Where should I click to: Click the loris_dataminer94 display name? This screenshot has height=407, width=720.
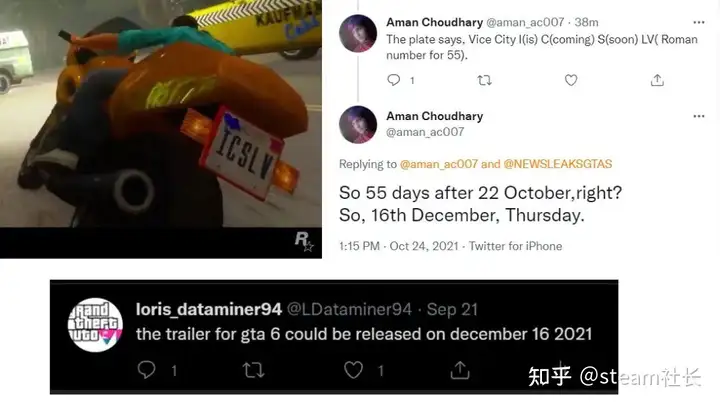point(208,309)
